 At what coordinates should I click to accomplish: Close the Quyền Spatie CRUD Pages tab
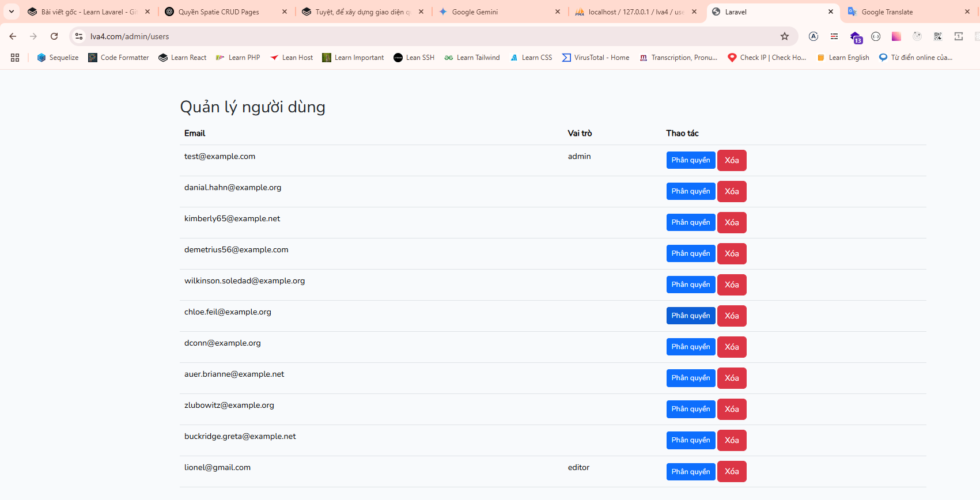click(285, 12)
